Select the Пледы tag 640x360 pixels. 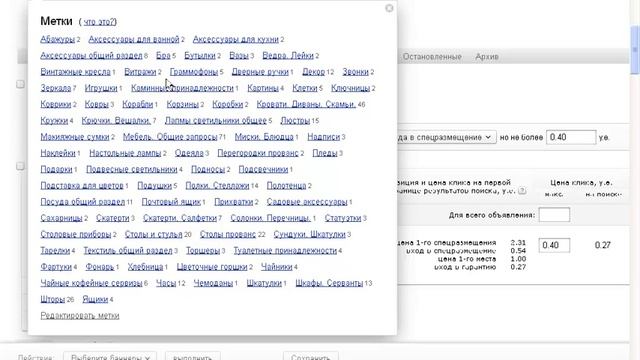[324, 153]
